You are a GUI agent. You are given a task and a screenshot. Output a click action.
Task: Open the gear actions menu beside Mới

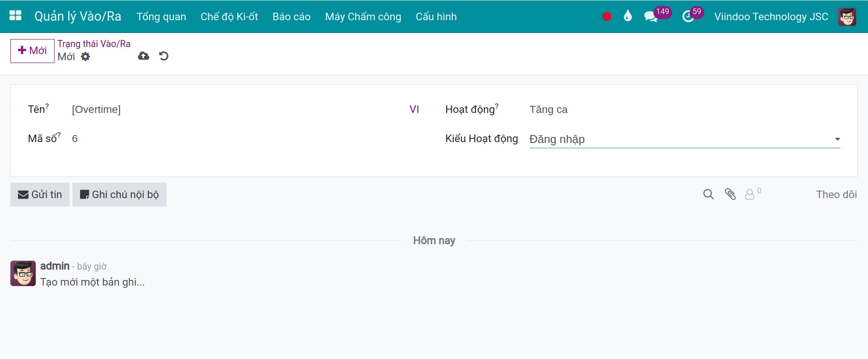[85, 56]
